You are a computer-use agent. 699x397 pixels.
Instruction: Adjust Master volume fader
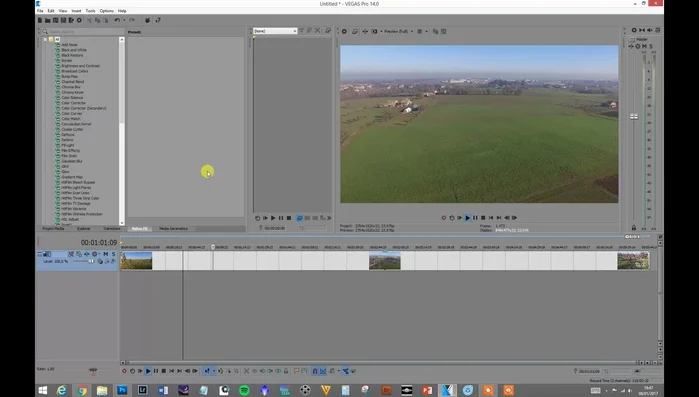click(633, 117)
